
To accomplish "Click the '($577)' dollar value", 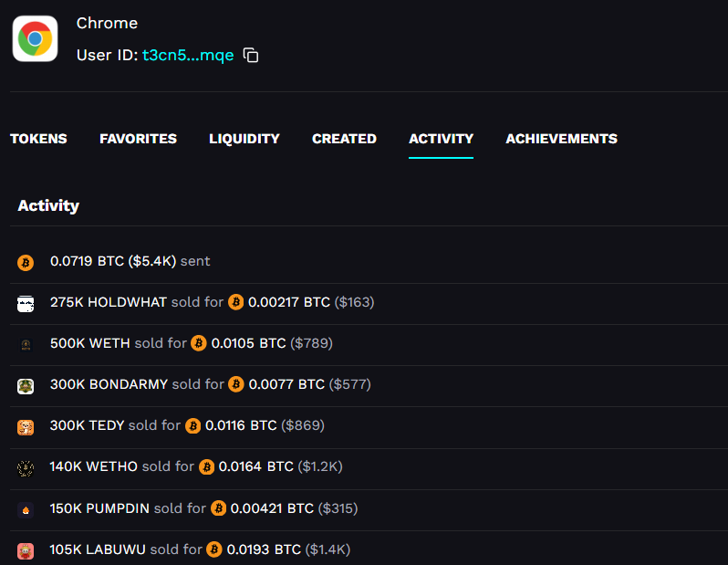I will 349,384.
